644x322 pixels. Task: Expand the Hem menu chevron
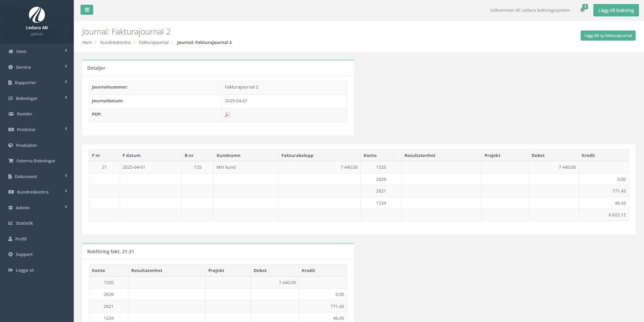click(66, 51)
